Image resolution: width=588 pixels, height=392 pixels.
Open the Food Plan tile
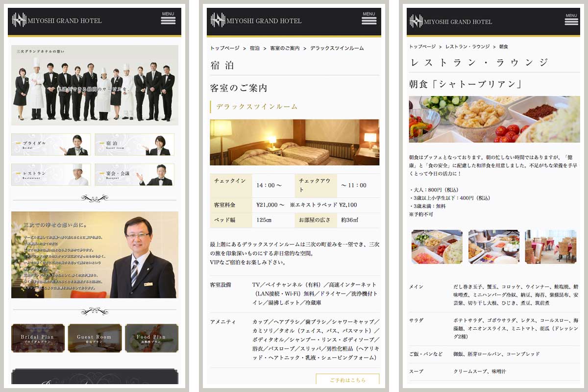coord(151,338)
